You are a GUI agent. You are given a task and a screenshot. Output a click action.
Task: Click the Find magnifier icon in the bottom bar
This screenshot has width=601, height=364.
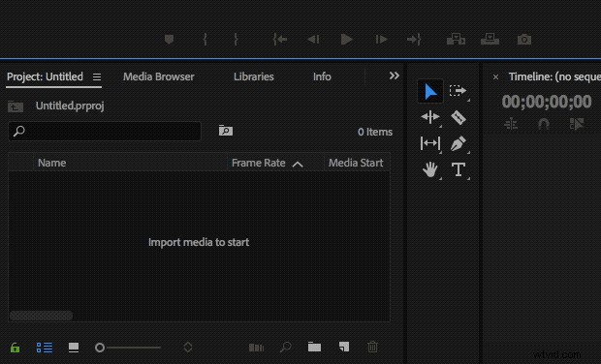click(286, 348)
